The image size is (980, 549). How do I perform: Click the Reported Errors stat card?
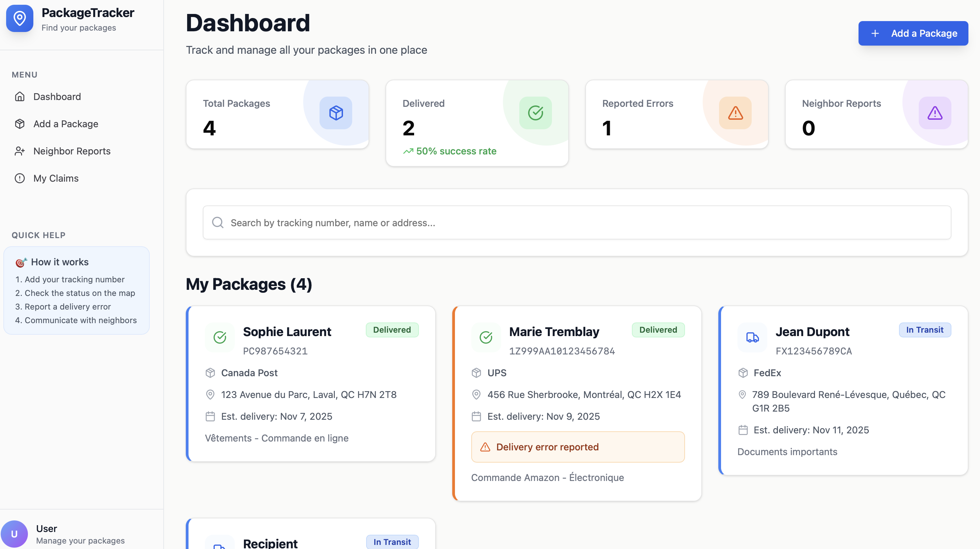point(677,114)
